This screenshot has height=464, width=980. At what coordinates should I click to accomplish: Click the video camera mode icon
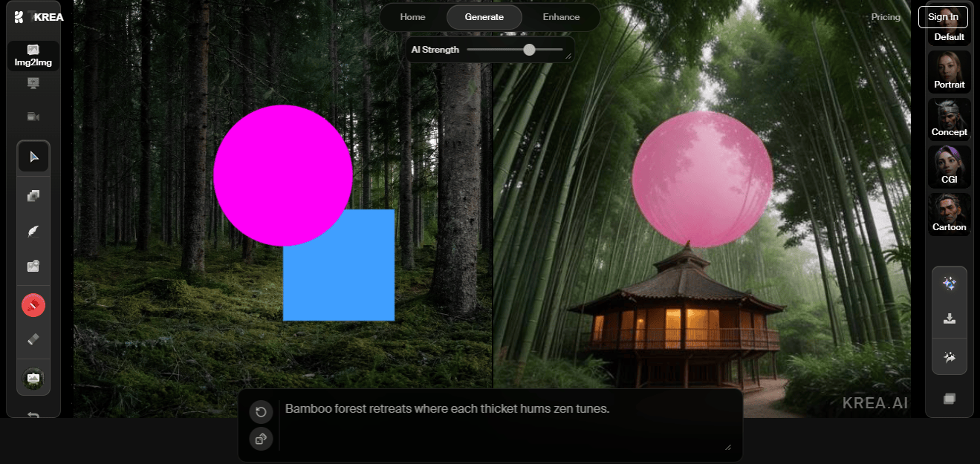pyautogui.click(x=33, y=117)
